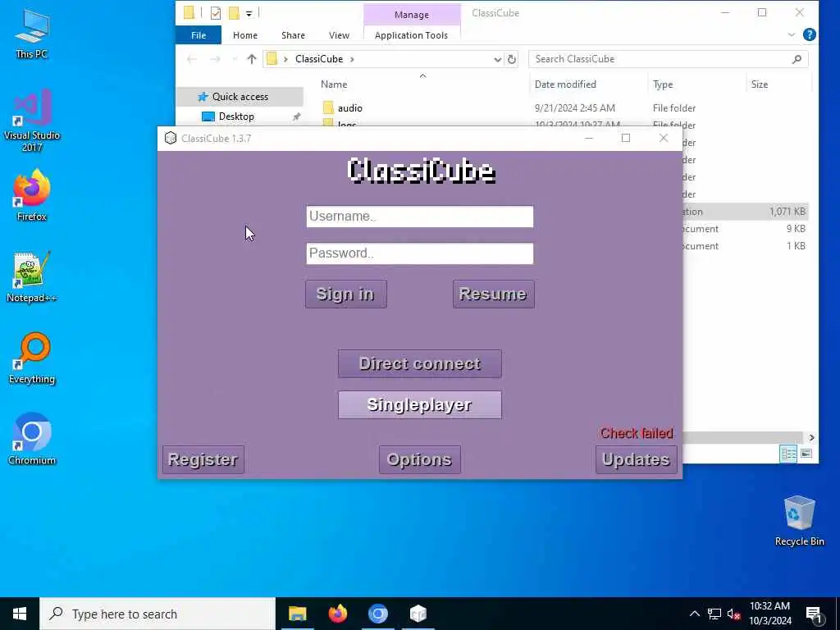
Task: Refresh the ClassiCube folder view
Action: click(512, 59)
